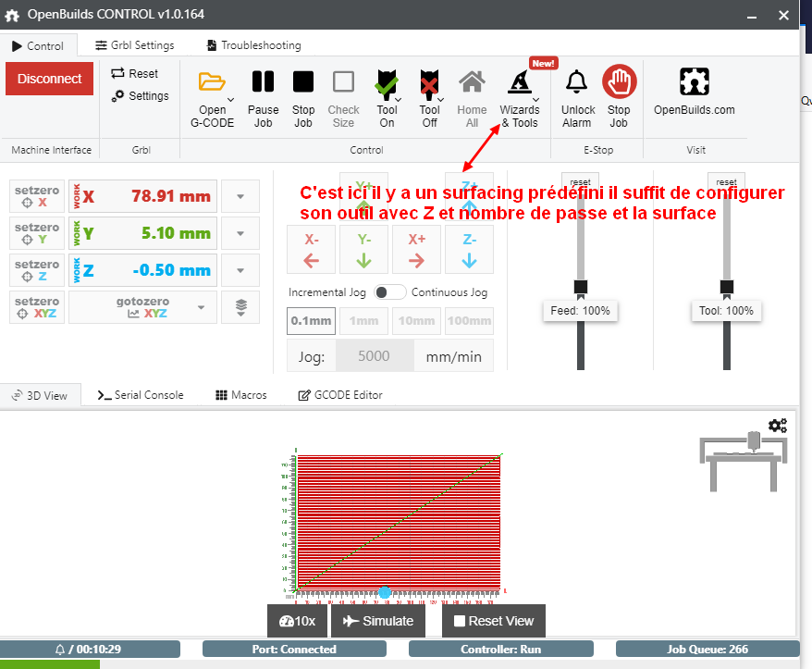Open Grbl Settings gears option
Image resolution: width=812 pixels, height=669 pixels.
pyautogui.click(x=141, y=96)
